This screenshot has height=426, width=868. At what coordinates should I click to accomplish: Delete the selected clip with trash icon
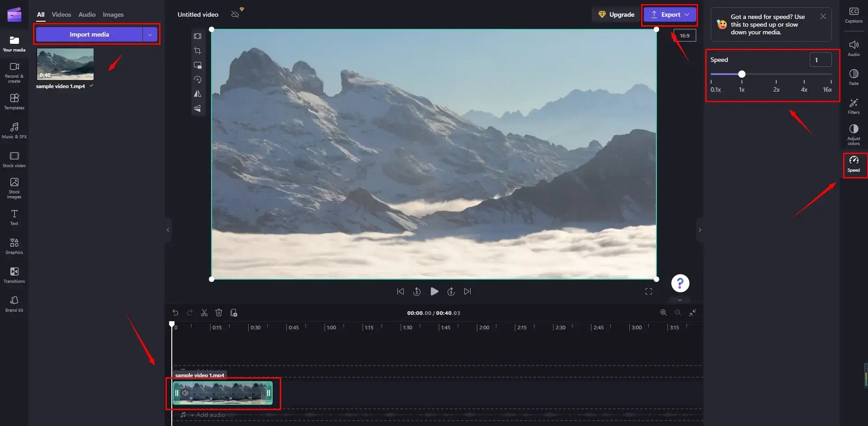[x=219, y=313]
